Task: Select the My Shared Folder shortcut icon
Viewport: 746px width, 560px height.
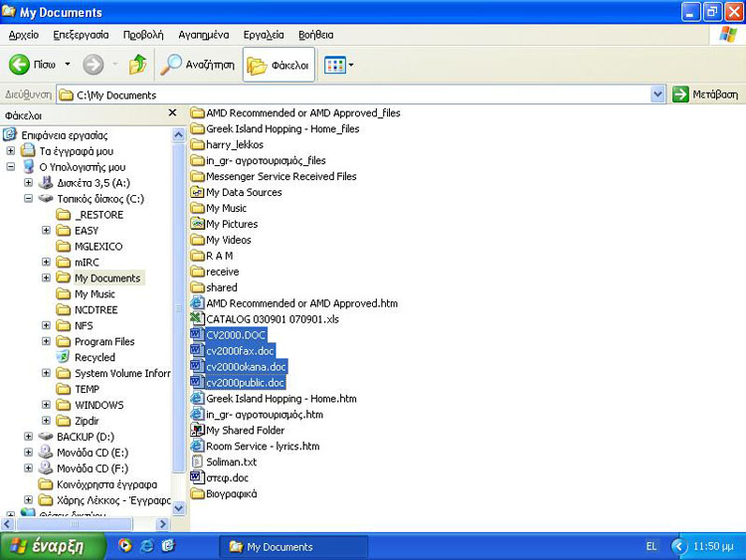Action: (x=198, y=430)
